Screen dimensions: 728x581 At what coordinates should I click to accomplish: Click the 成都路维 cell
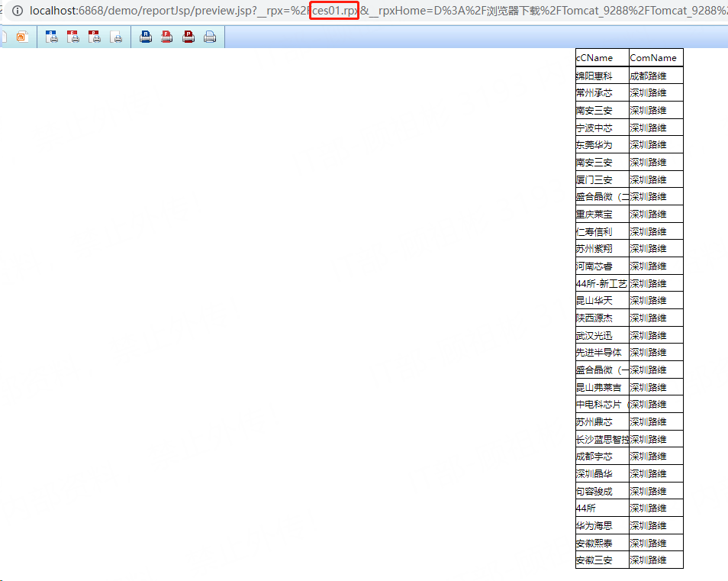click(656, 76)
